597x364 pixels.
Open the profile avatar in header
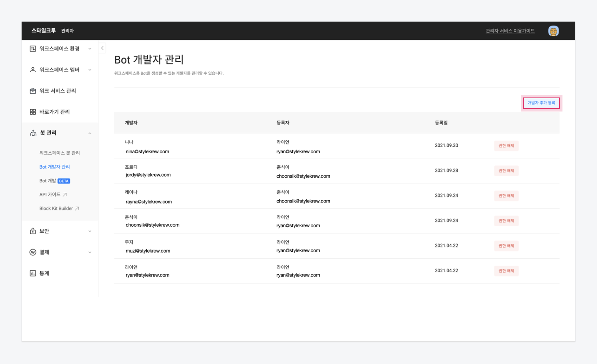pos(553,31)
